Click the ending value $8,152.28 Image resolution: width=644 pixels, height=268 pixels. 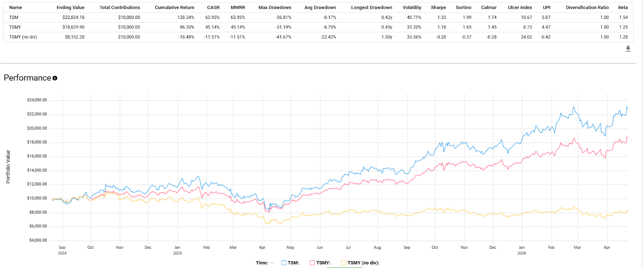coord(74,37)
